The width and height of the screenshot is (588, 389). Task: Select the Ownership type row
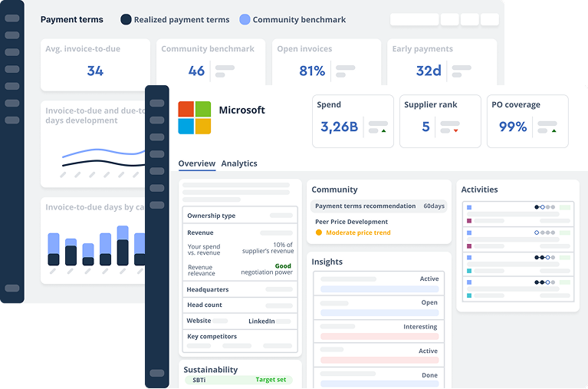click(240, 216)
